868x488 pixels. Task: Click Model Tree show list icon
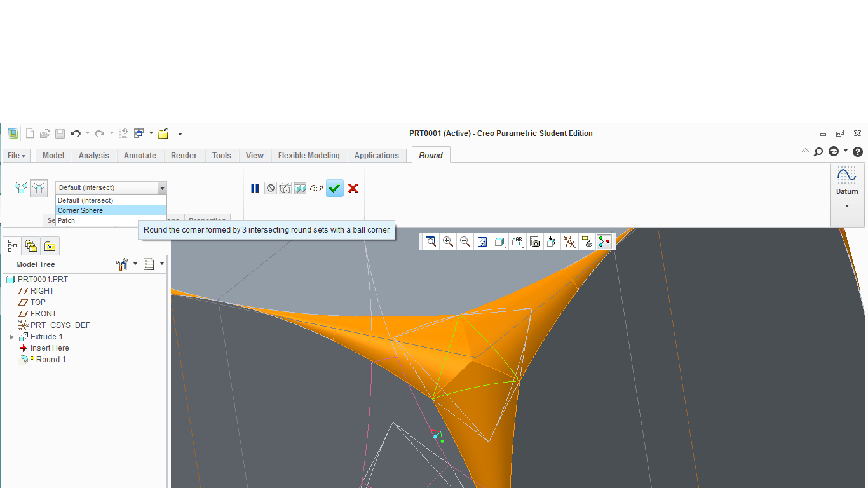tap(149, 264)
